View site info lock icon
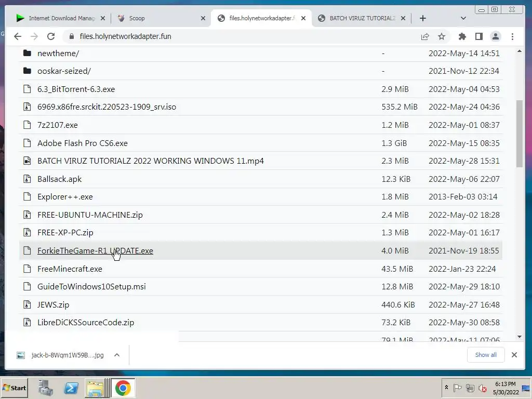 (x=72, y=36)
